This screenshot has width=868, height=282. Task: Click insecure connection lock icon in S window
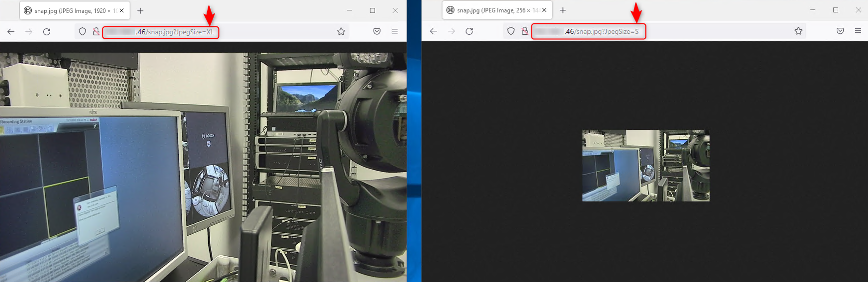[x=524, y=31]
